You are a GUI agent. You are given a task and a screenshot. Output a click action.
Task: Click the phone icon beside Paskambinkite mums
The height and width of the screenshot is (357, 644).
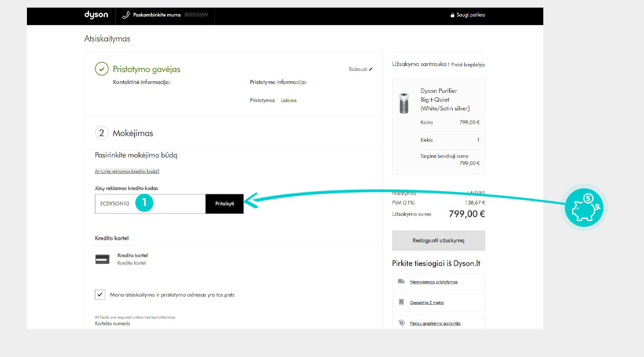point(126,15)
